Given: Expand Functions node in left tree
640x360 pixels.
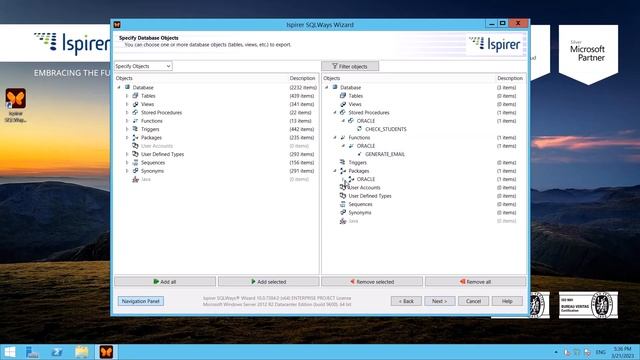Looking at the screenshot, I should point(127,121).
